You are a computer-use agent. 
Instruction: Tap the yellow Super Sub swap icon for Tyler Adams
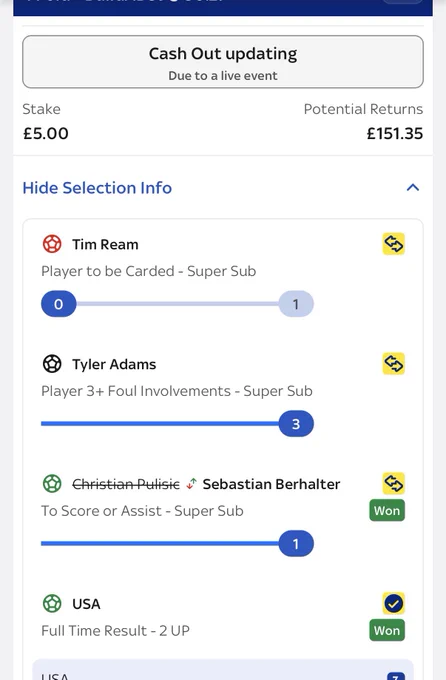394,363
